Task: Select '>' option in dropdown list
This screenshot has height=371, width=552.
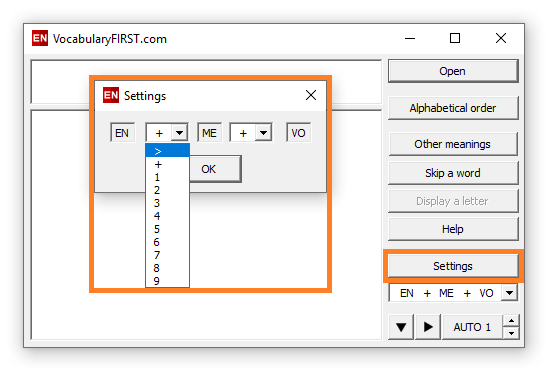Action: (x=167, y=151)
